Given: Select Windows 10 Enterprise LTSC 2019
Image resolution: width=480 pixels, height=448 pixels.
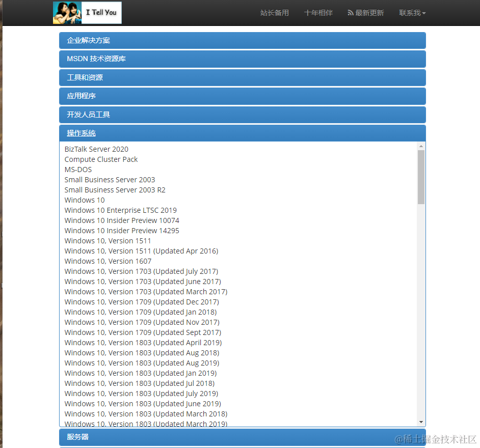Looking at the screenshot, I should [121, 210].
